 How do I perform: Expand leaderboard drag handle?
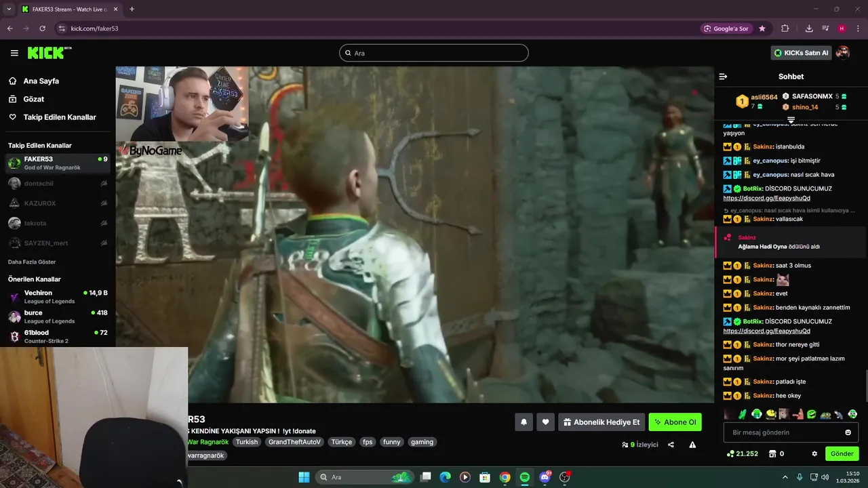791,120
